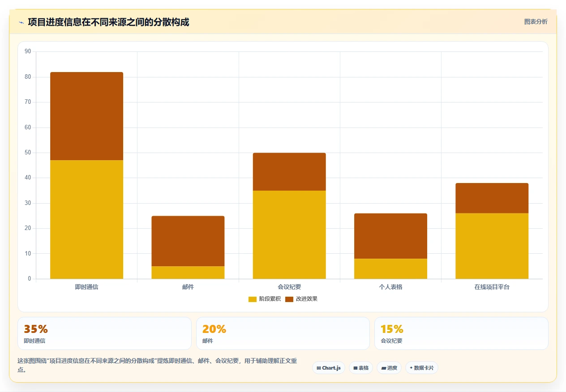Click the brown segment of the 即时通信 bar

(x=86, y=116)
